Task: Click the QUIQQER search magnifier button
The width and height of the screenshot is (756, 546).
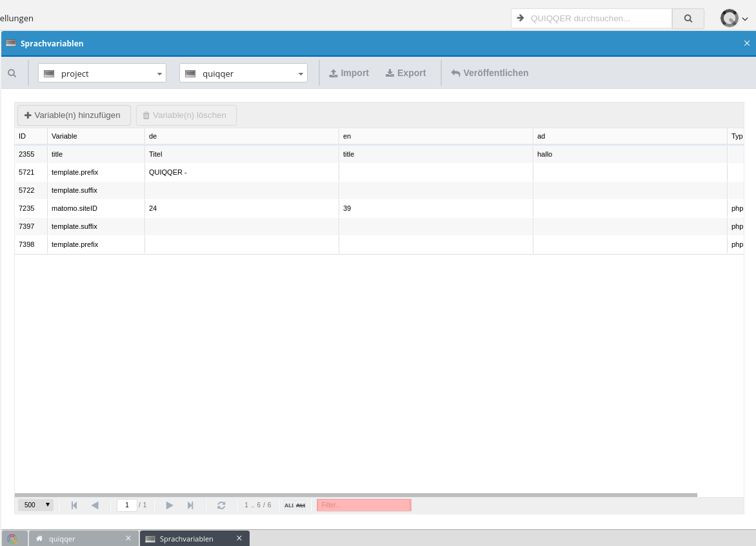Action: [x=688, y=19]
